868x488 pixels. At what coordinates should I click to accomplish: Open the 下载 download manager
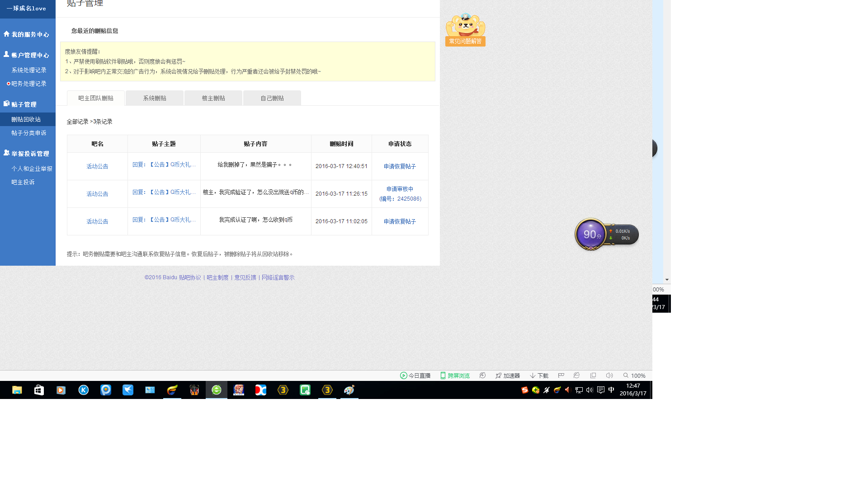click(539, 375)
